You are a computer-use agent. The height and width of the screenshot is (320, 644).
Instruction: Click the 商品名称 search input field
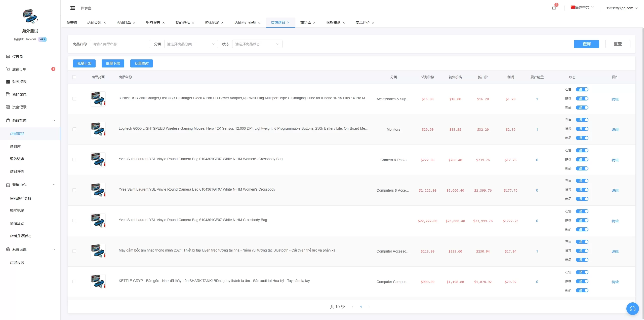120,44
